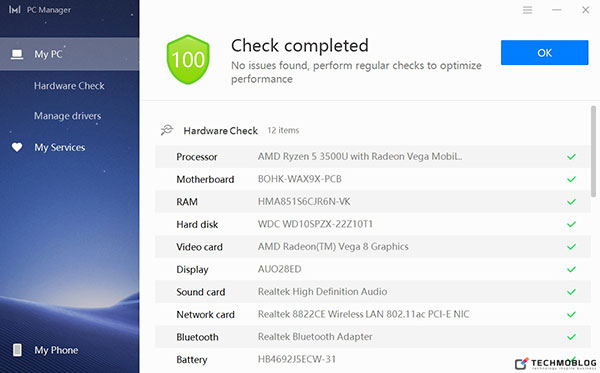Click the phone icon beside My Phone

click(17, 350)
